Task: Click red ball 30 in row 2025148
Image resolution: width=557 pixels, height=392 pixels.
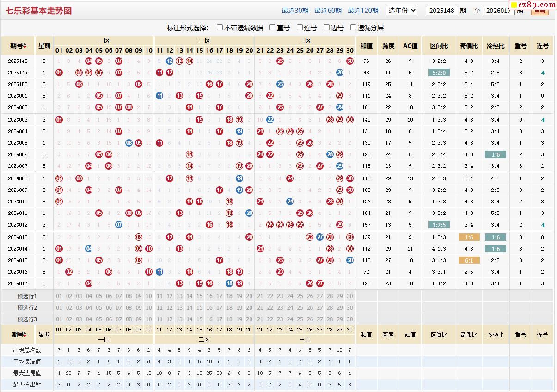Action: tap(349, 61)
